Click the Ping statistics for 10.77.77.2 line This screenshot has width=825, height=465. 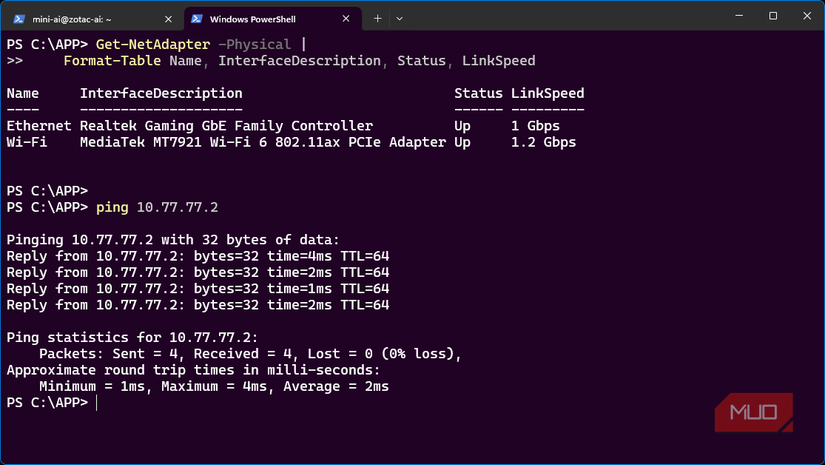click(x=133, y=337)
